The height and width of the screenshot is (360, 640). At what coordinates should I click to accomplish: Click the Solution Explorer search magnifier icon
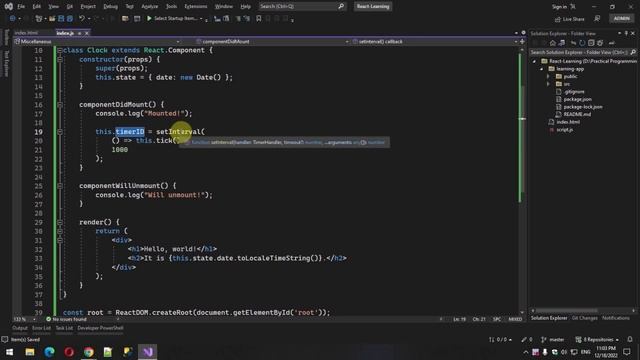pyautogui.click(x=633, y=52)
